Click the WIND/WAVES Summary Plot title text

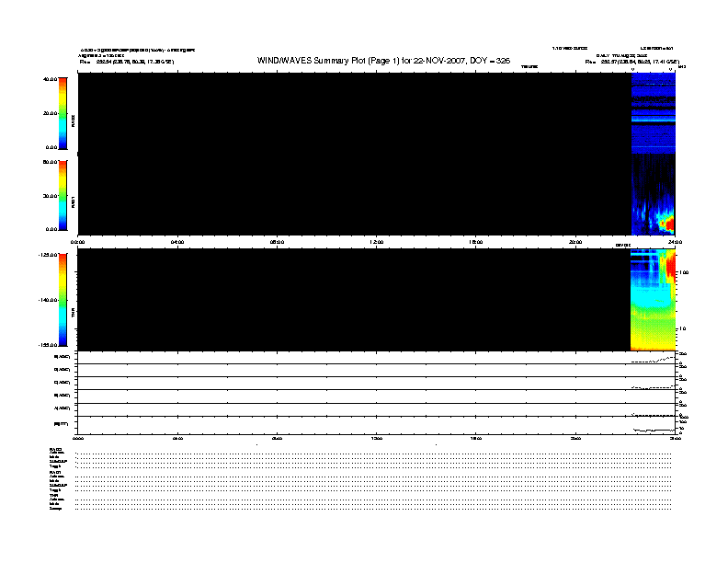point(383,61)
